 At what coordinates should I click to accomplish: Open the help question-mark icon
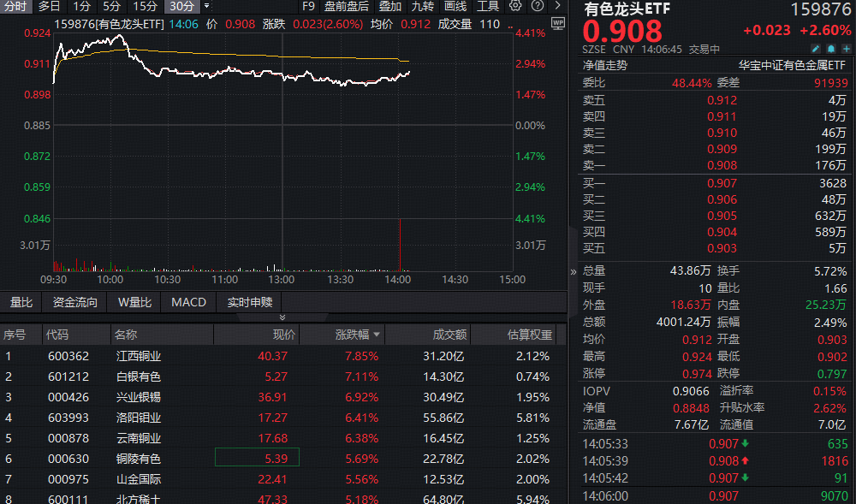538,7
